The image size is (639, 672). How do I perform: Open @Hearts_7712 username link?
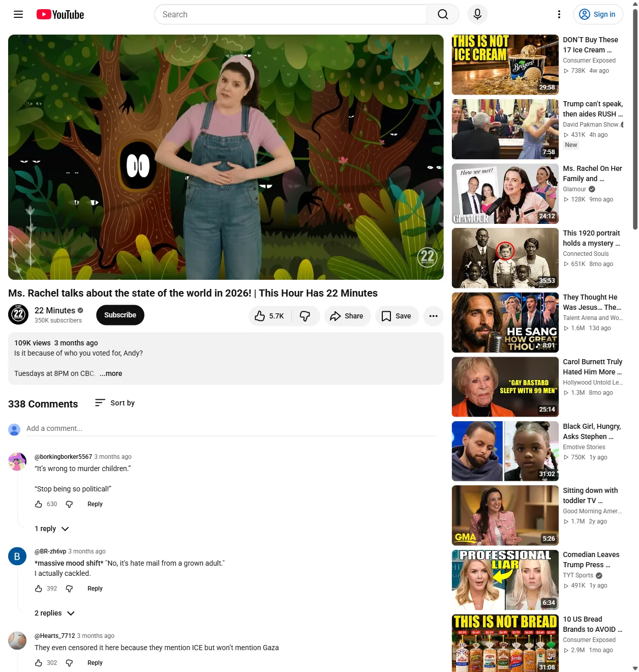point(55,636)
